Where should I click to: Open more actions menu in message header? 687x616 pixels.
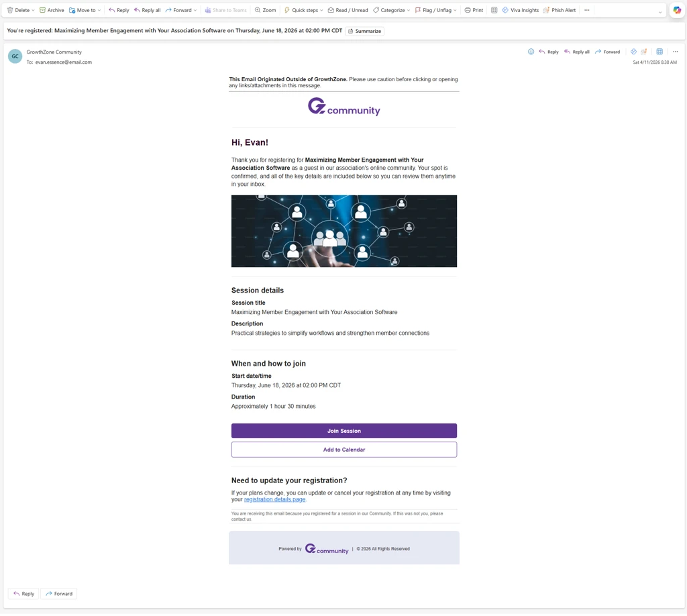pyautogui.click(x=675, y=52)
